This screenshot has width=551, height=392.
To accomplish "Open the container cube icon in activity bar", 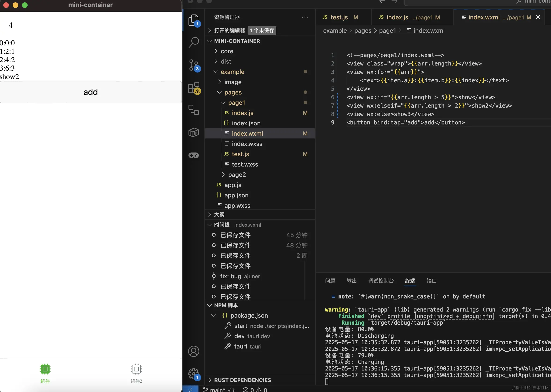I will [x=194, y=133].
